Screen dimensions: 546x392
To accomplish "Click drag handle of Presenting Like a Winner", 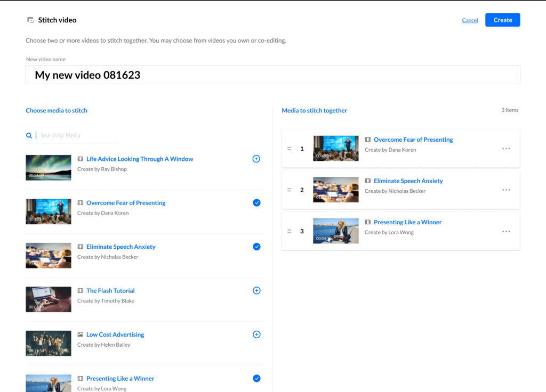I will pyautogui.click(x=289, y=231).
